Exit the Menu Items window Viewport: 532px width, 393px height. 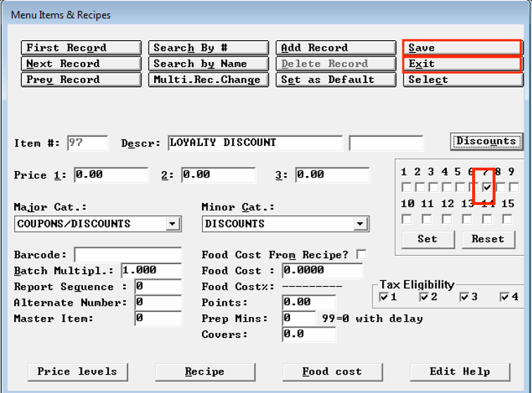point(462,64)
